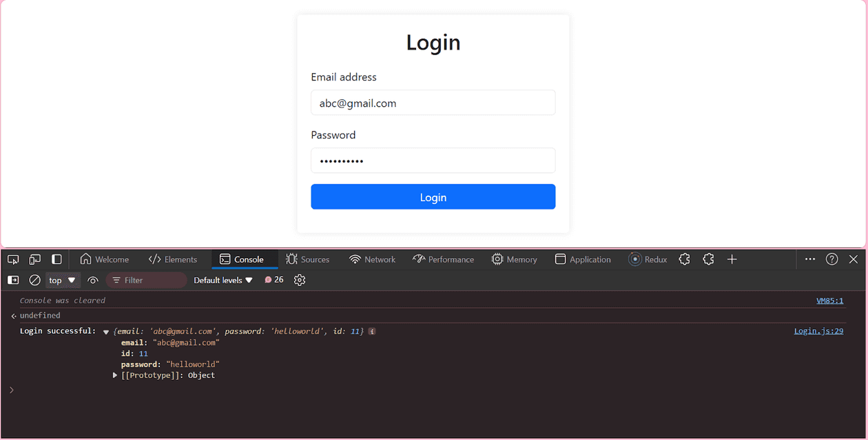Screen dimensions: 868x440
Task: Clear the console with the Do-Not-Disturb icon
Action: click(34, 280)
